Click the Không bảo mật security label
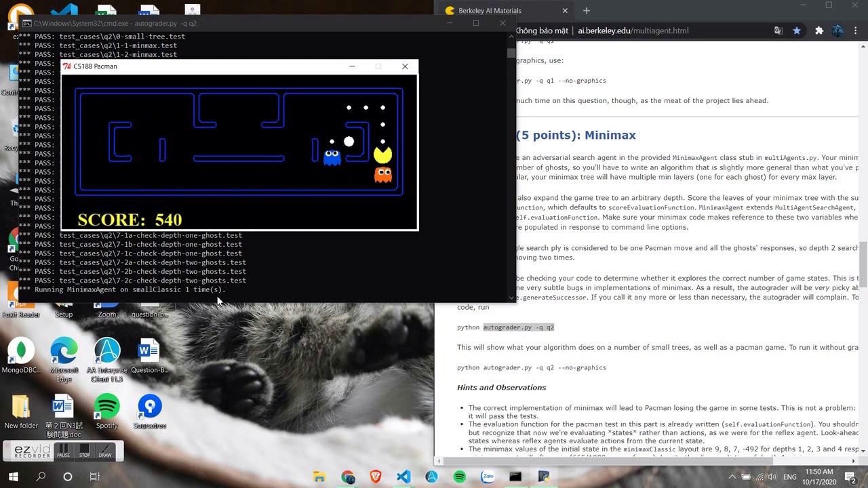This screenshot has width=868, height=488. [x=542, y=30]
